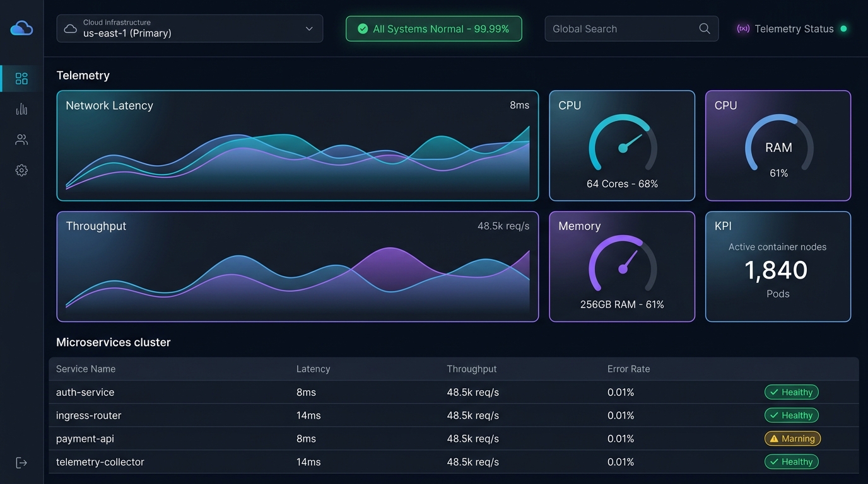868x484 pixels.
Task: Select the telemetry-collector row name
Action: click(x=100, y=462)
